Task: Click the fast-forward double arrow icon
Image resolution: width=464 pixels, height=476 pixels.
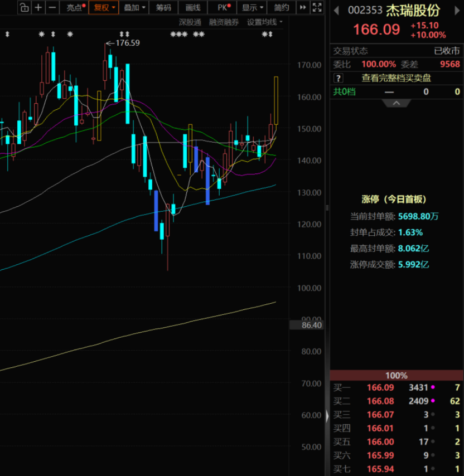Action: (303, 8)
